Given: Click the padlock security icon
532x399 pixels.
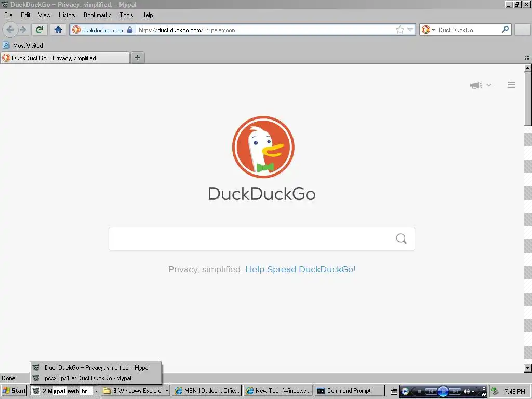Looking at the screenshot, I should coord(129,30).
